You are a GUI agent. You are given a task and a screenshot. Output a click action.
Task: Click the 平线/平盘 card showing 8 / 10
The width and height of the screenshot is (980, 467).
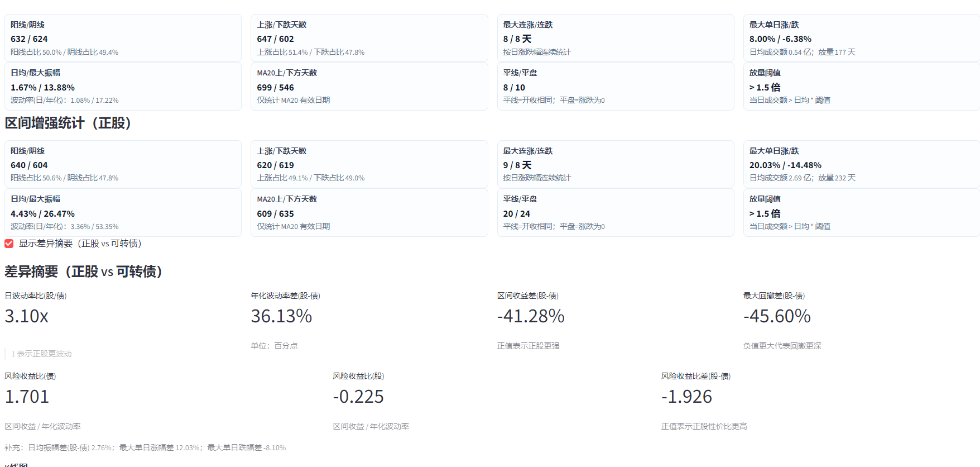click(615, 86)
